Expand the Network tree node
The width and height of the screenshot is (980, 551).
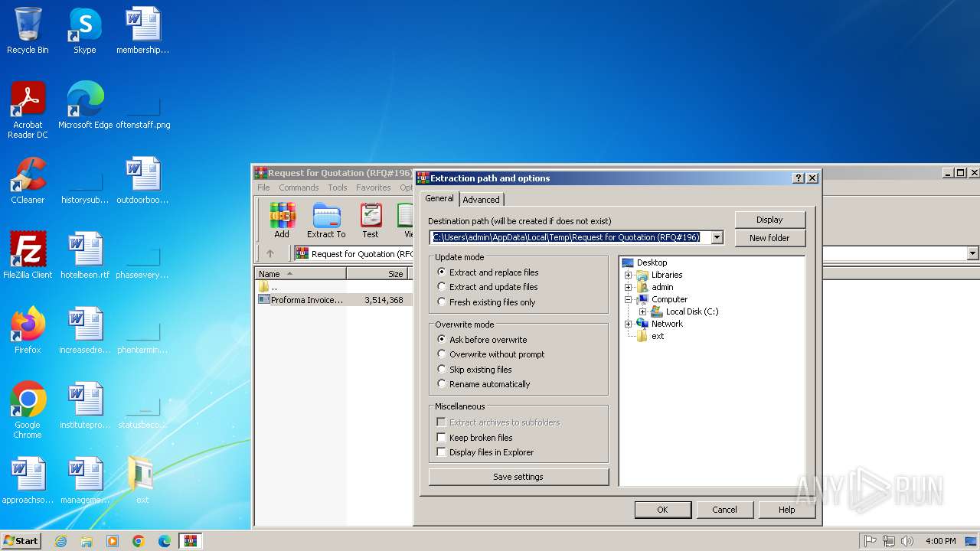tap(629, 324)
